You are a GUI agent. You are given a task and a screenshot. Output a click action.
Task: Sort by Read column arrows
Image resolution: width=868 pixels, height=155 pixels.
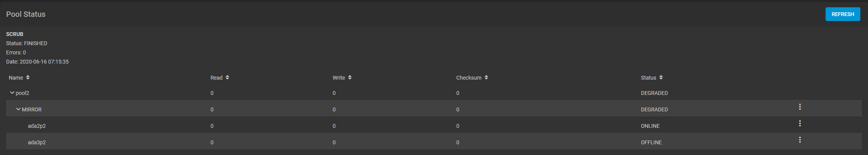pos(227,77)
